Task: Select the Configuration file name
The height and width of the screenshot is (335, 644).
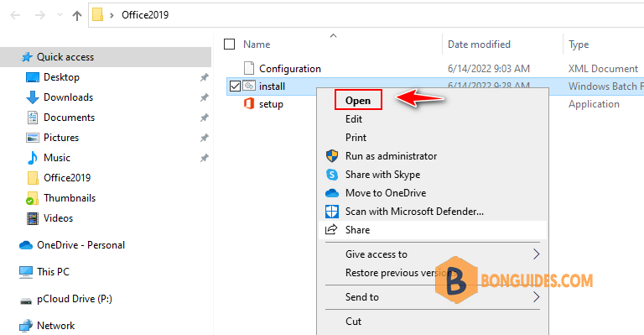Action: pos(290,69)
